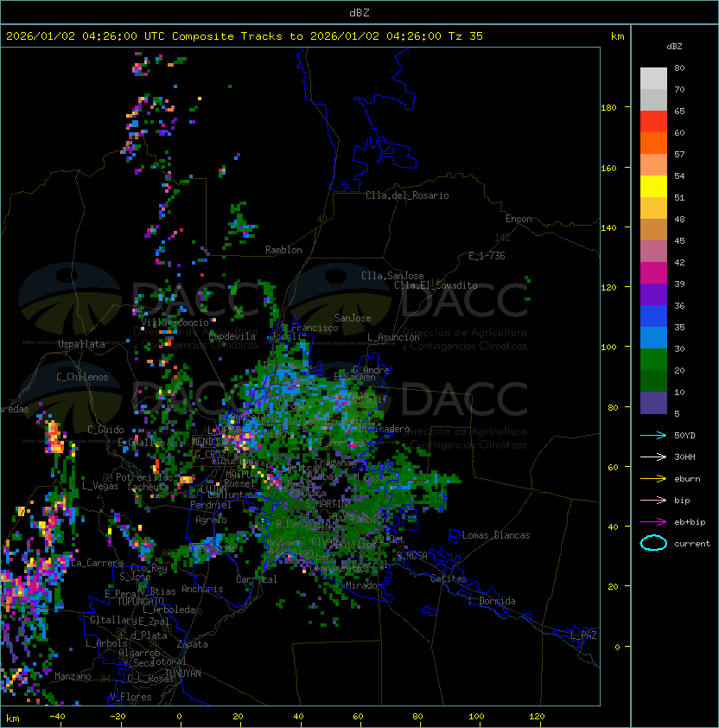Select the 54 dBZ yellow swatch
The height and width of the screenshot is (728, 719).
(653, 186)
